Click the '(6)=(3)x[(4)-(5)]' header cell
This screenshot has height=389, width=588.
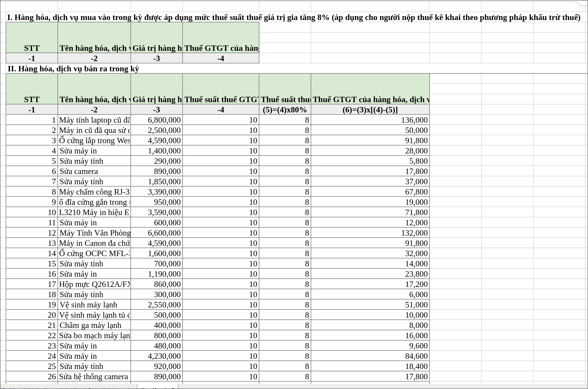[x=370, y=110]
